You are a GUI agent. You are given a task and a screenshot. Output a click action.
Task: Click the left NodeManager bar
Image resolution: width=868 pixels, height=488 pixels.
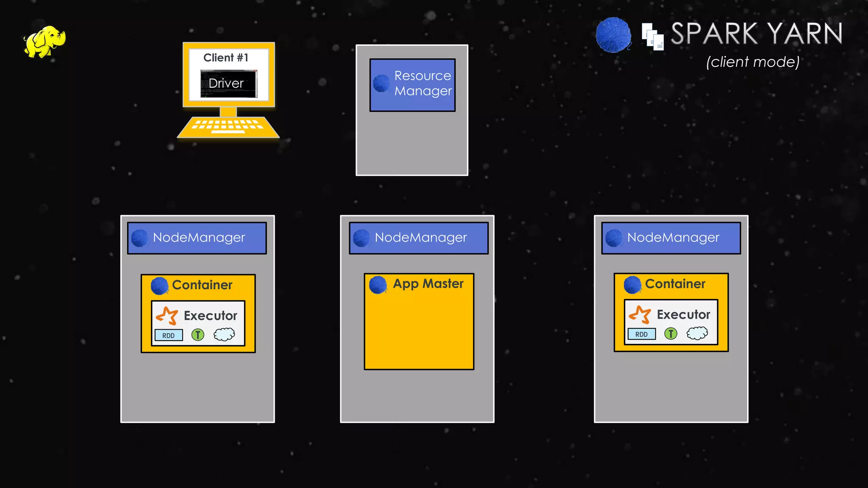(197, 238)
